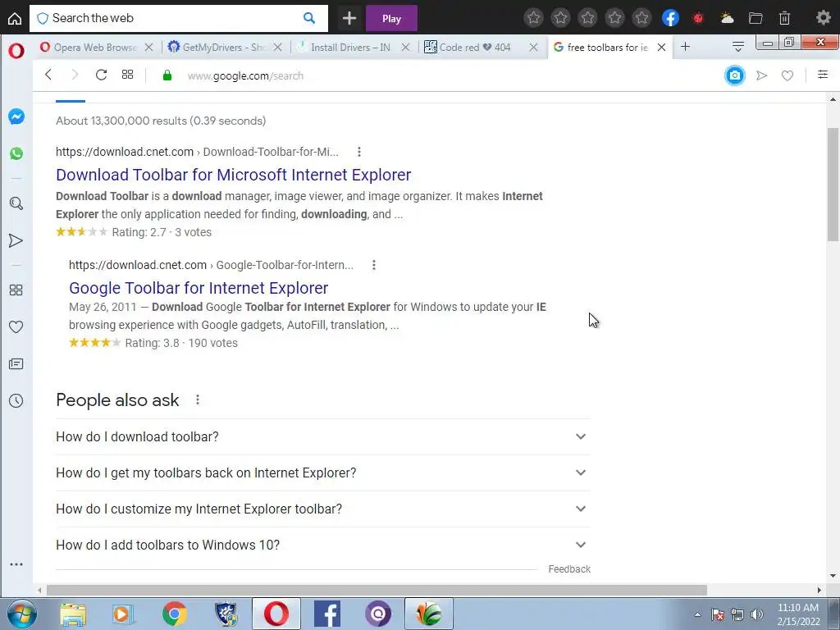Open Easy Setup sliders icon
Screen dimensions: 840x630
[822, 75]
